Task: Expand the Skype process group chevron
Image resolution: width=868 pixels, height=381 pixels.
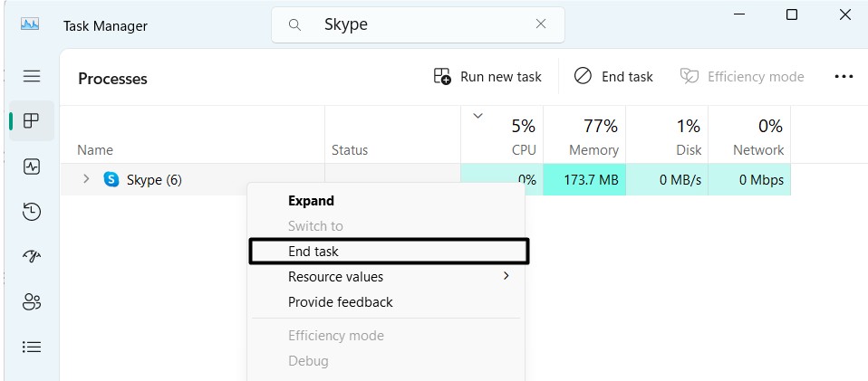Action: coord(86,179)
